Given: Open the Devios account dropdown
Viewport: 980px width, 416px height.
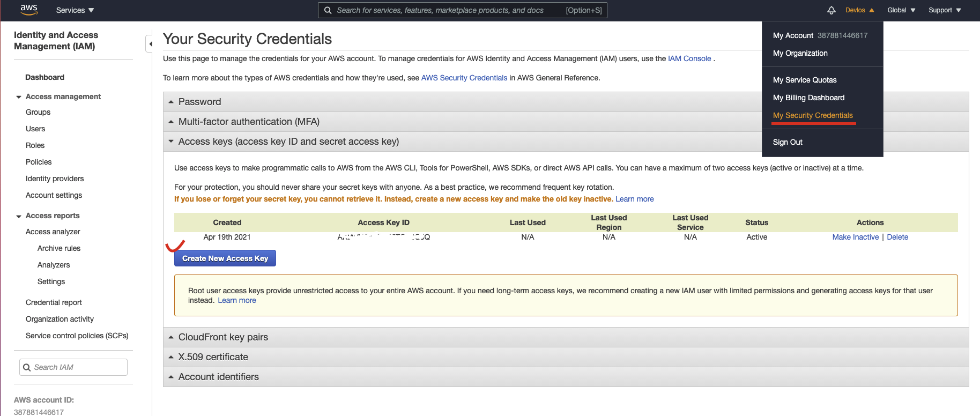Looking at the screenshot, I should [860, 10].
